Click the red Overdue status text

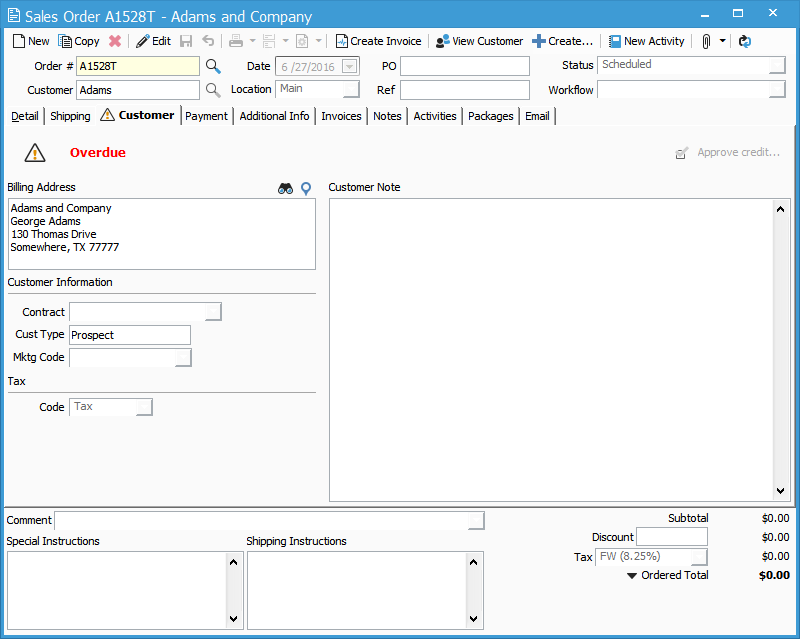(97, 153)
